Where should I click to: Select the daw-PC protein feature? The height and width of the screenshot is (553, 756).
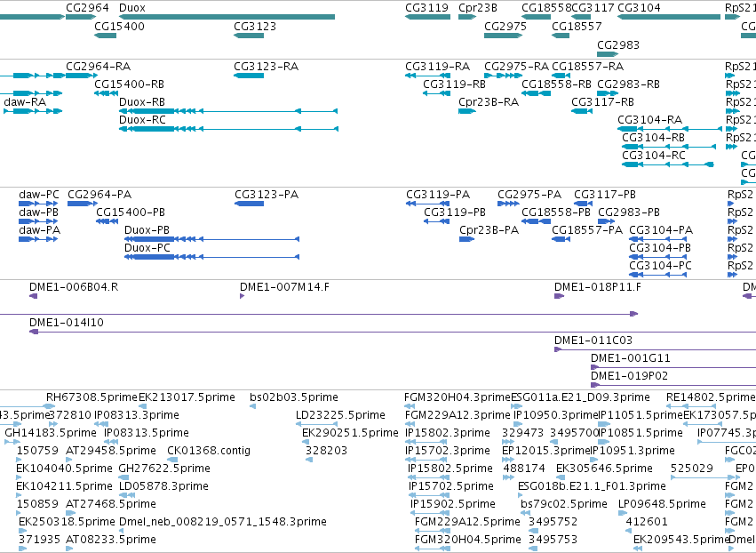point(38,204)
